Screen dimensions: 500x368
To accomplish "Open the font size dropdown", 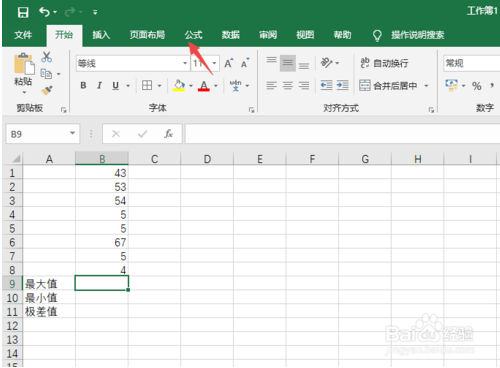I will [214, 63].
